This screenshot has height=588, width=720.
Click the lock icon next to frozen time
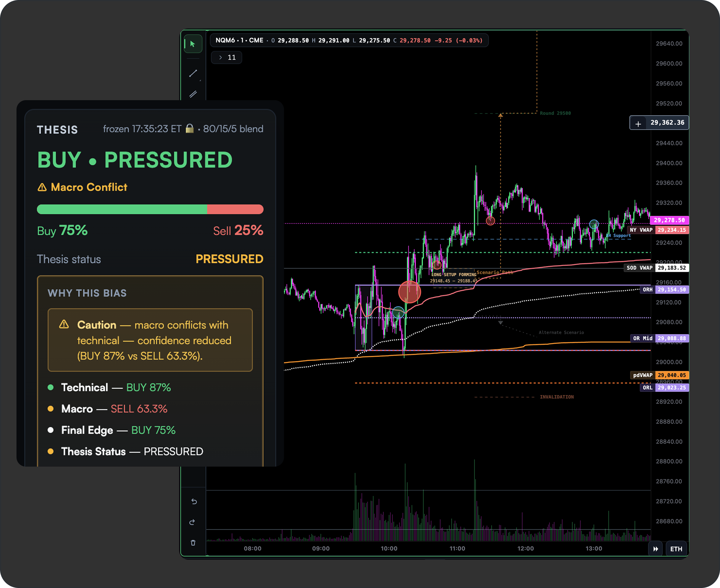click(x=190, y=129)
